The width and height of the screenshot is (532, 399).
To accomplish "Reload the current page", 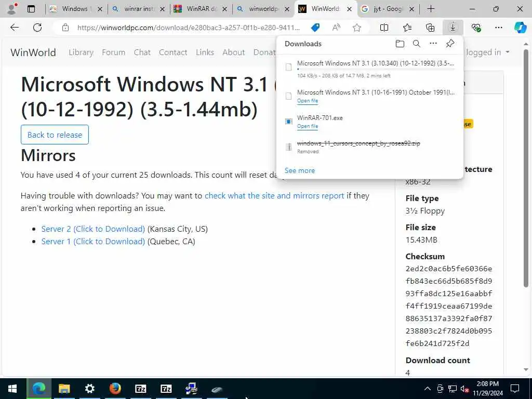I will pos(37,28).
